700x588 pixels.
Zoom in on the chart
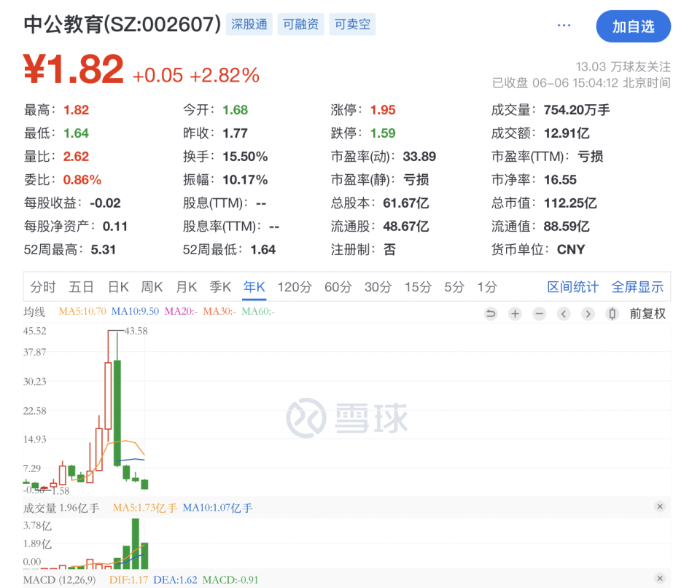[x=515, y=313]
